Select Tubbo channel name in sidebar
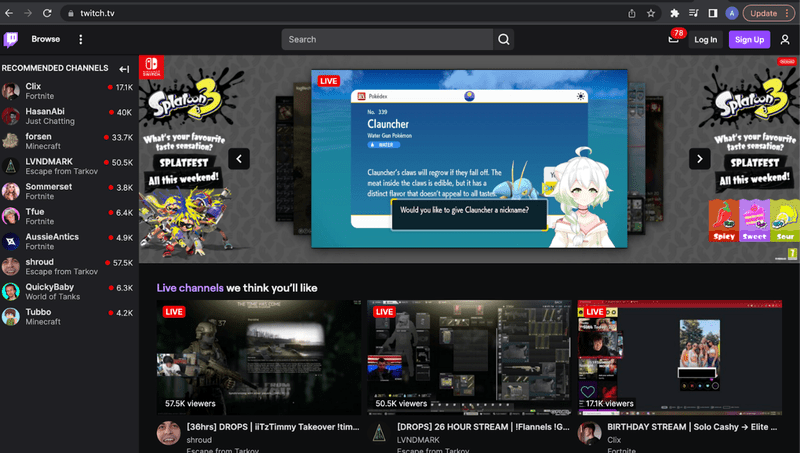 click(x=38, y=312)
